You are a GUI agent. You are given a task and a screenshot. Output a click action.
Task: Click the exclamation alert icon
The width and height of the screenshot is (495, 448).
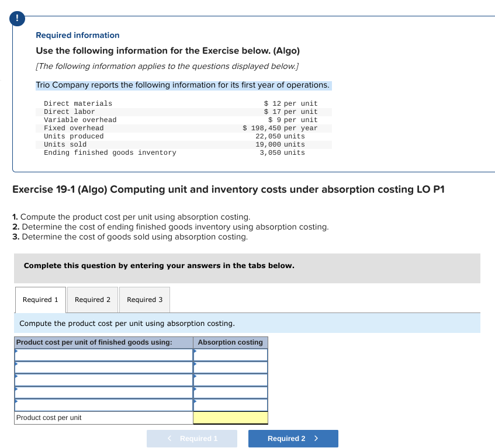tap(17, 18)
